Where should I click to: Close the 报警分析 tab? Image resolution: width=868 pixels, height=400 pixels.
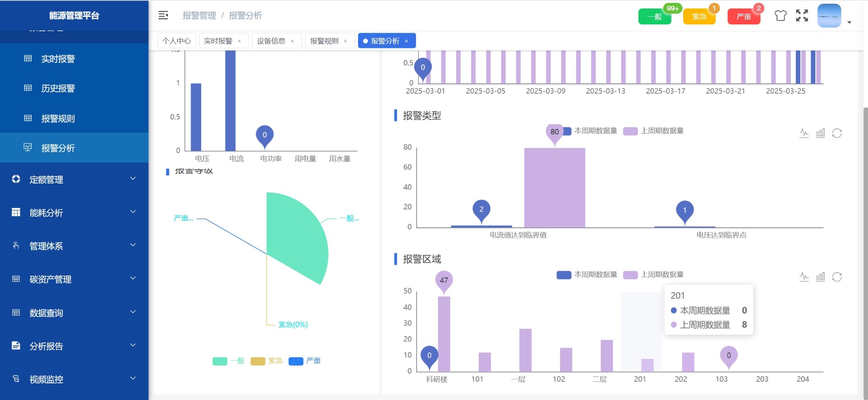(406, 41)
